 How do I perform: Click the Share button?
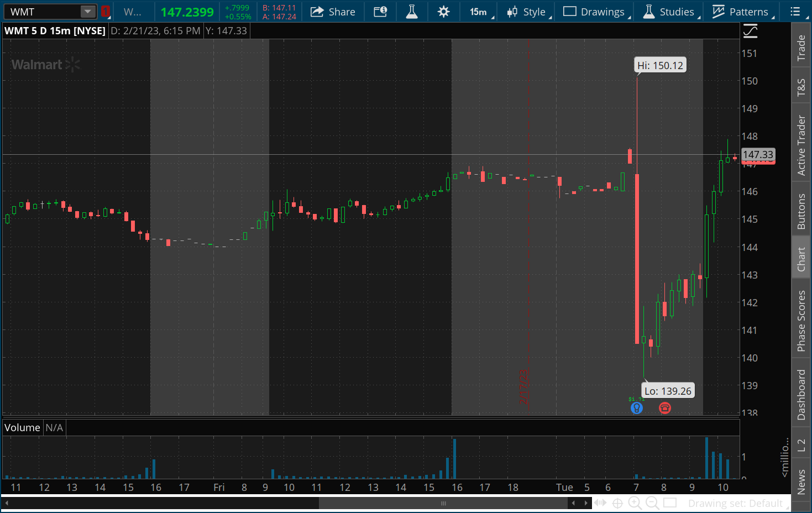[333, 12]
